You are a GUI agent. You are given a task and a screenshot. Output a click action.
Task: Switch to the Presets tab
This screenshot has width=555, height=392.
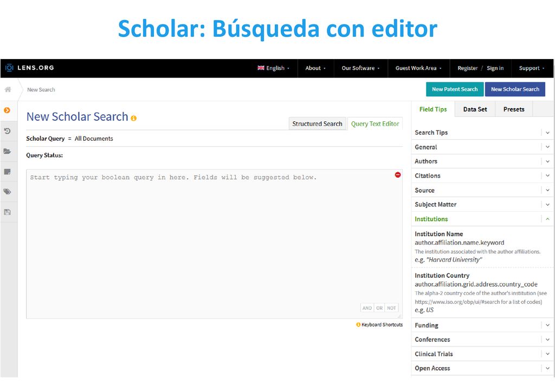[514, 109]
